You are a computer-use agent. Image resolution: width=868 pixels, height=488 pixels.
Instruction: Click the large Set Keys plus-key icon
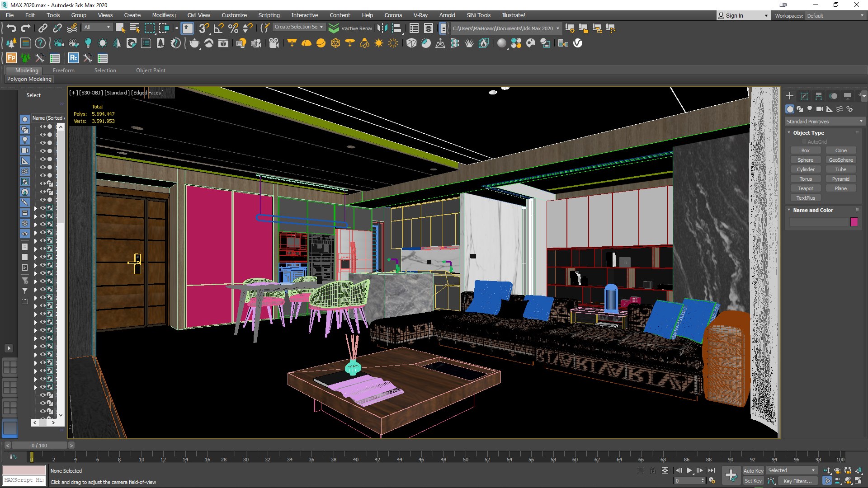(x=731, y=475)
